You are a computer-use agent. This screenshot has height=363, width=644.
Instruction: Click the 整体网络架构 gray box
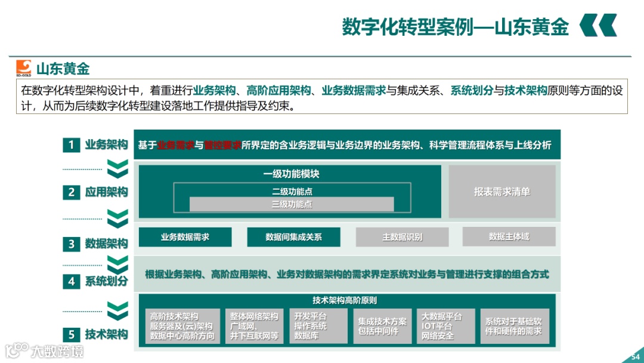[x=254, y=327]
